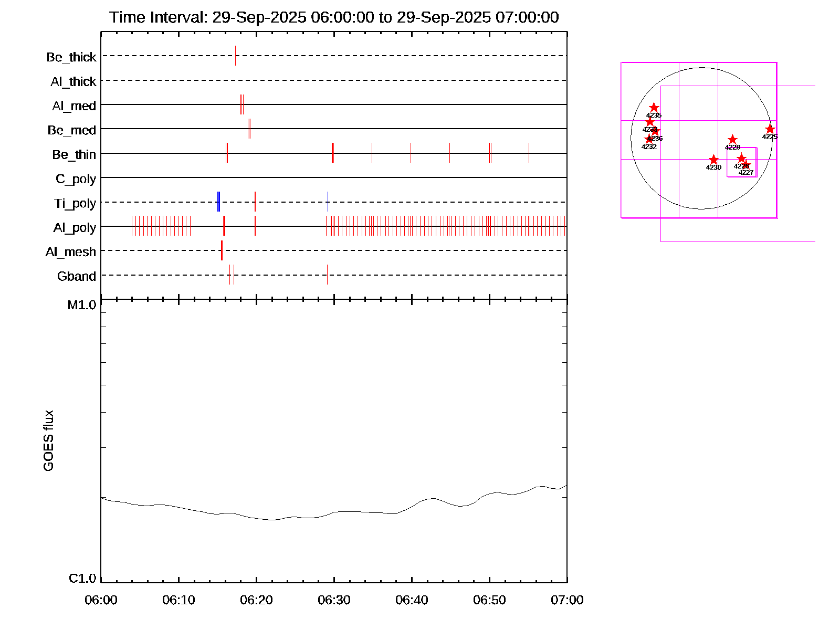Click the red ticks on the Be_med row

(249, 129)
